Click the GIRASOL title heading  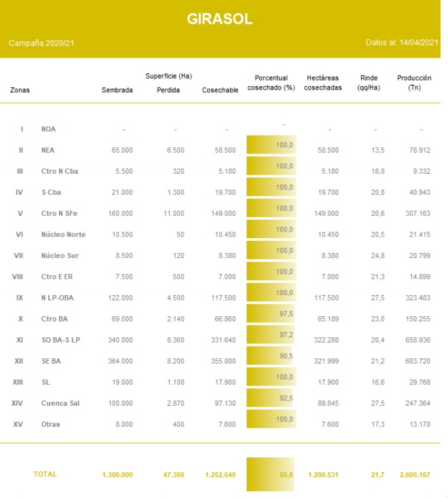point(219,20)
